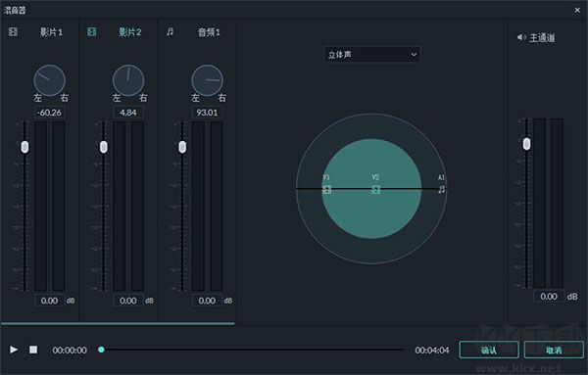Click the speaker icon next to 主通道
This screenshot has width=588, height=375.
pos(521,37)
